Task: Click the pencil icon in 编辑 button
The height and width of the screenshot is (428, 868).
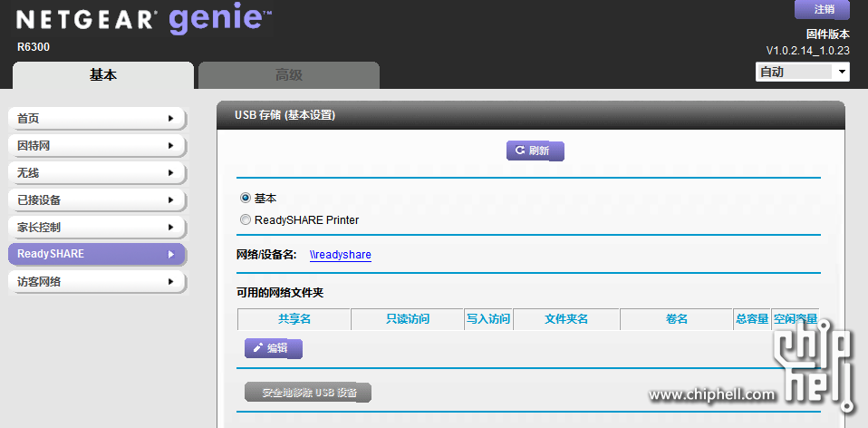Action: coord(257,348)
